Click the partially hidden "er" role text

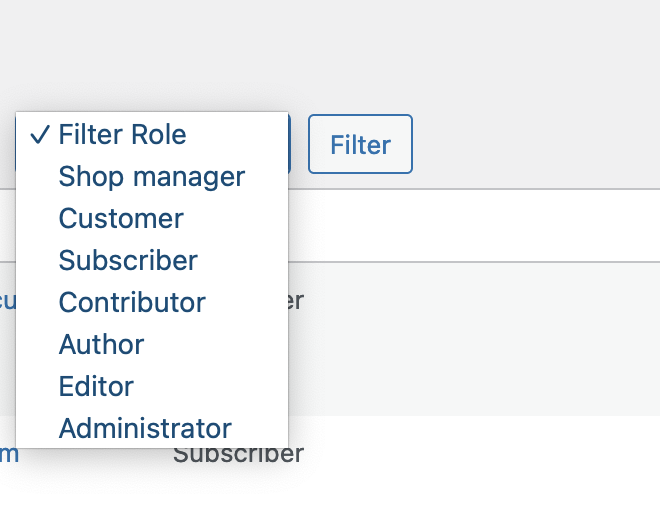pos(296,301)
